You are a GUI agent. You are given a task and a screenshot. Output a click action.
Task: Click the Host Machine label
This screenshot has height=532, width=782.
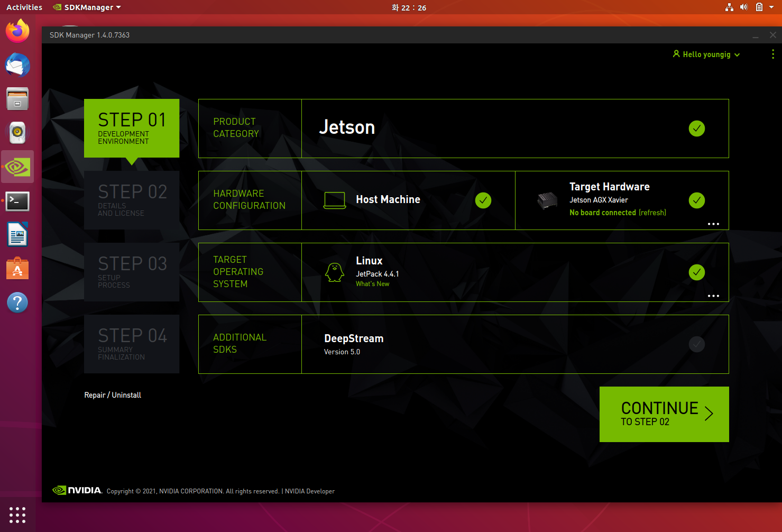pos(388,199)
